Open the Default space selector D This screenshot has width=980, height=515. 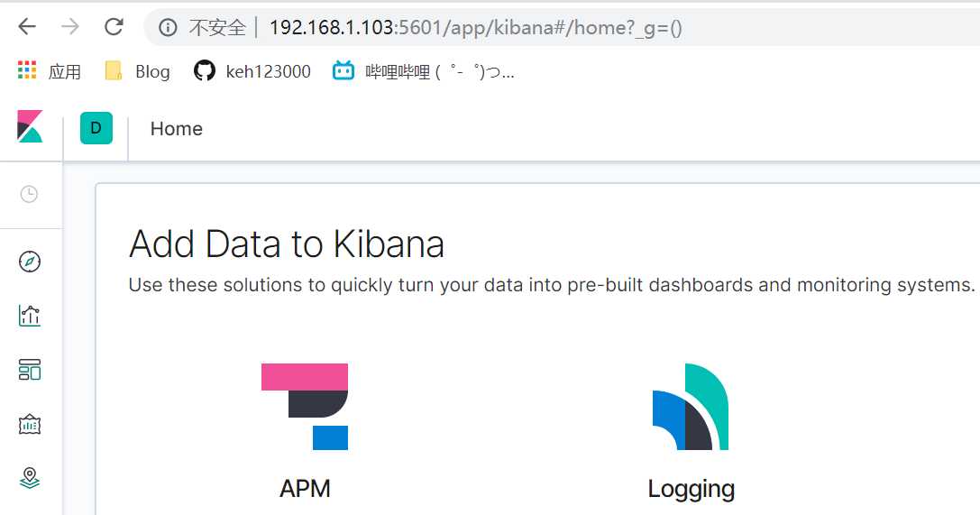96,128
